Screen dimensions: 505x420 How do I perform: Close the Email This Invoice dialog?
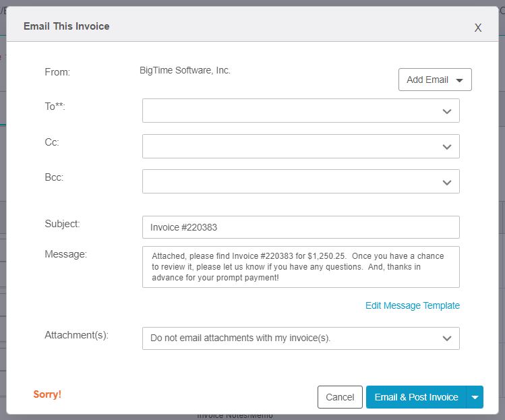click(478, 28)
